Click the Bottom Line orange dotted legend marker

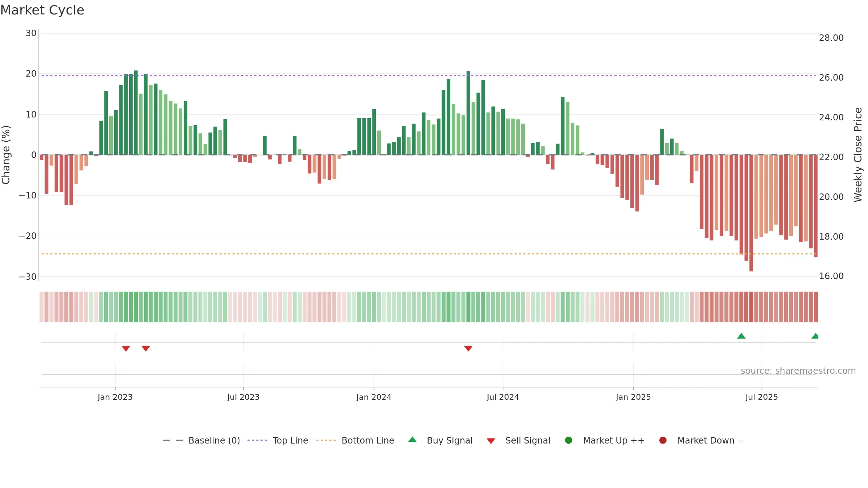click(326, 440)
